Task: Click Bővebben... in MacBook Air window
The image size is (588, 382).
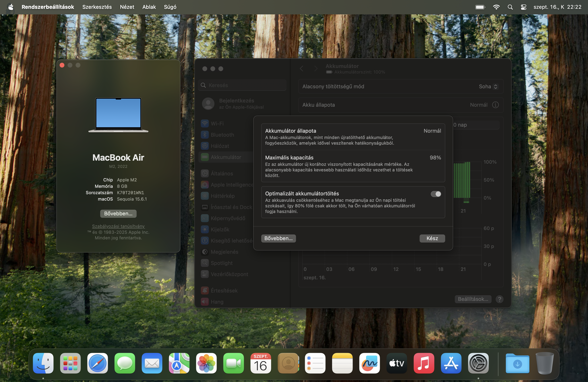Action: (118, 214)
